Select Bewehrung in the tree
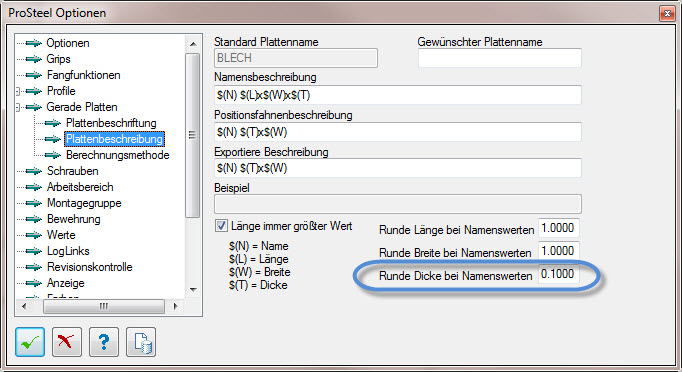Viewport: 682px width, 372px height. (74, 219)
